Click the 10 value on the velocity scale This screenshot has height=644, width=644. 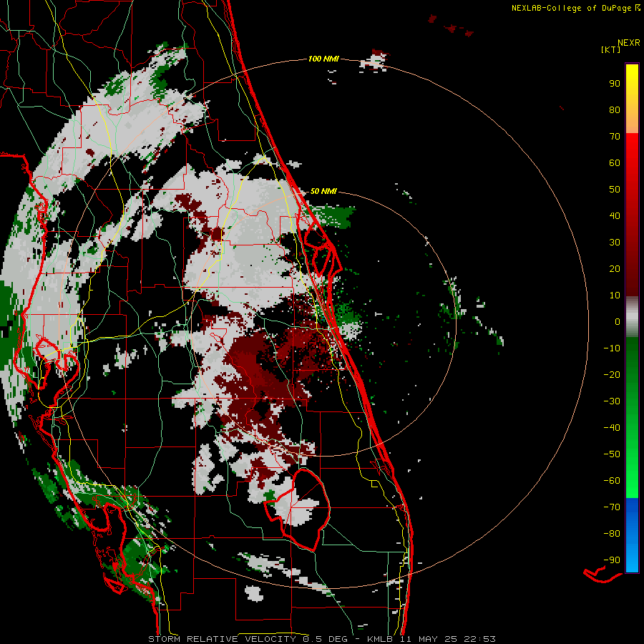[615, 296]
